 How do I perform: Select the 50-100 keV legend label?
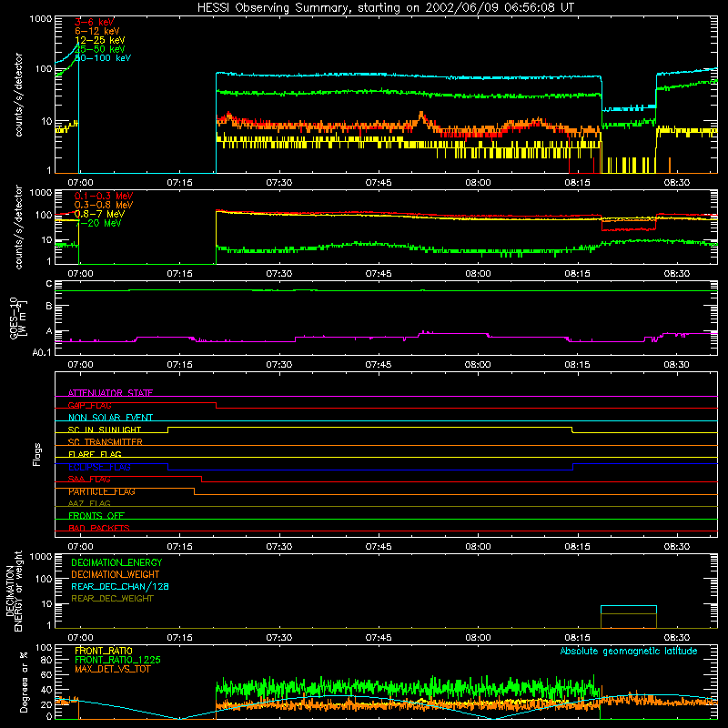[103, 58]
